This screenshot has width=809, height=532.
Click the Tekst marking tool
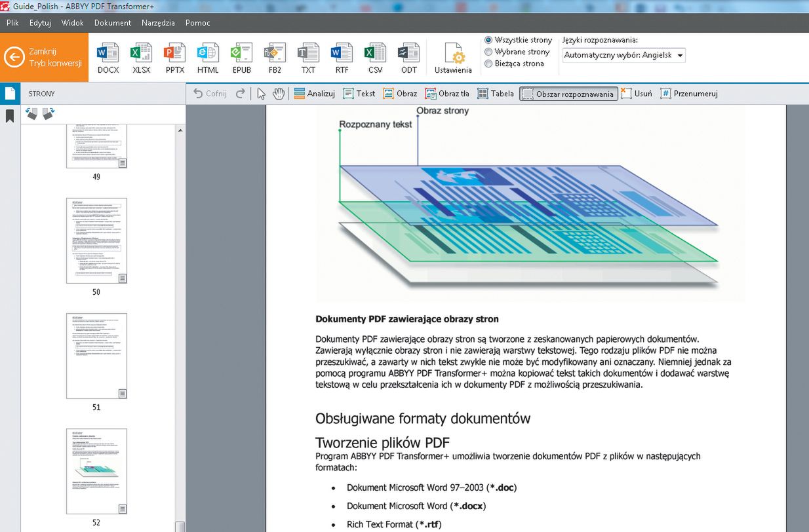click(x=359, y=93)
